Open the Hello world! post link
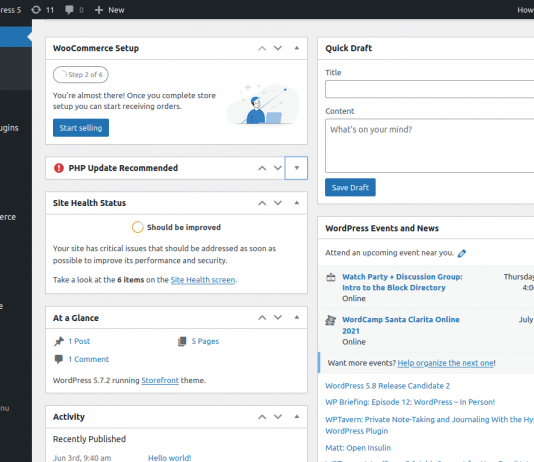This screenshot has width=534, height=462. [x=170, y=458]
